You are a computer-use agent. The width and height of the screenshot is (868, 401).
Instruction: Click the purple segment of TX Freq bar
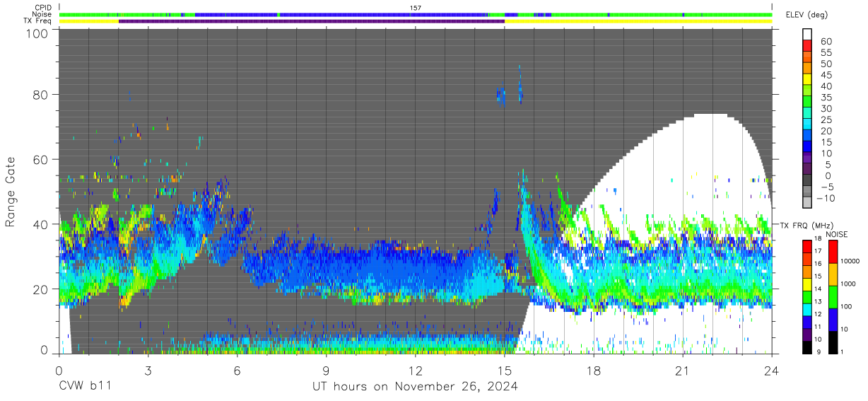pos(311,21)
